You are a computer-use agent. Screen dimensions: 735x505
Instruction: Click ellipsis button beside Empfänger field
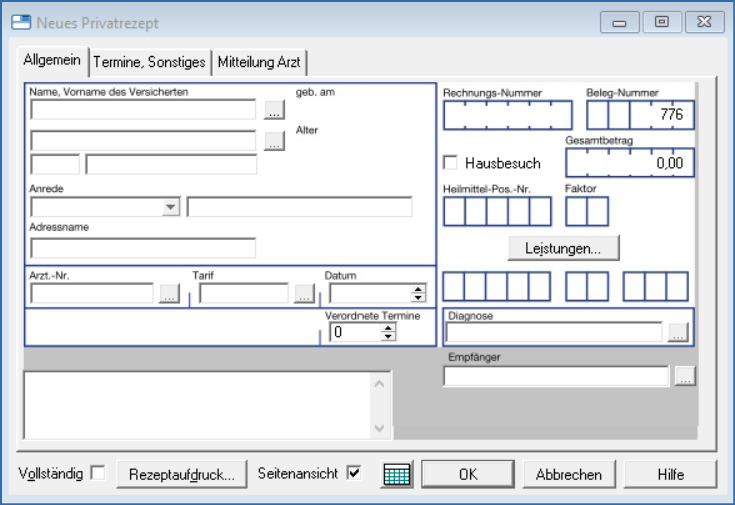tap(684, 377)
